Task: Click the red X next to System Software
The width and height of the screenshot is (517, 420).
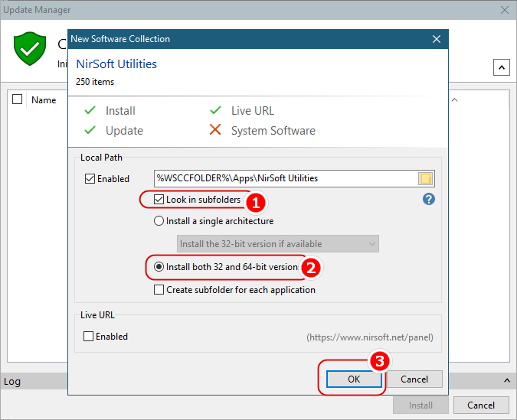Action: point(215,129)
